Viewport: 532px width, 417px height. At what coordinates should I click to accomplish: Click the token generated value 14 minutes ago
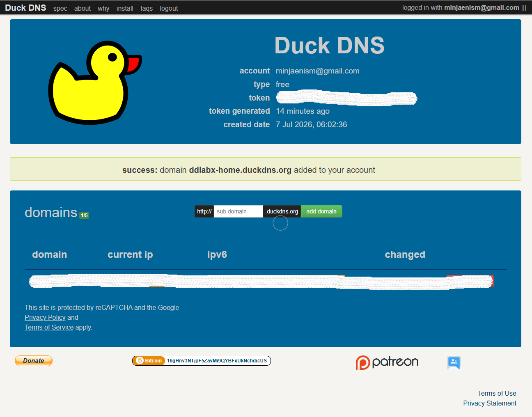(303, 111)
